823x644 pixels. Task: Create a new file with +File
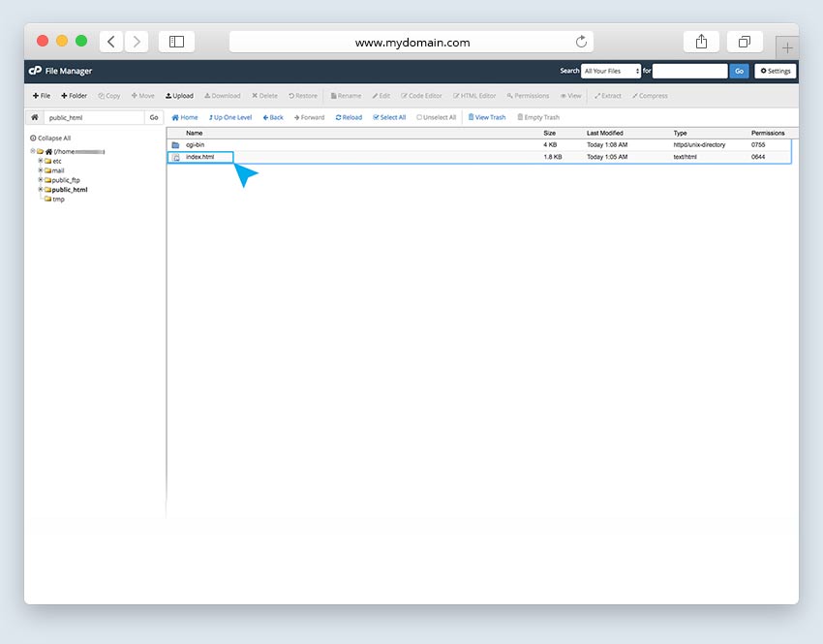(41, 96)
